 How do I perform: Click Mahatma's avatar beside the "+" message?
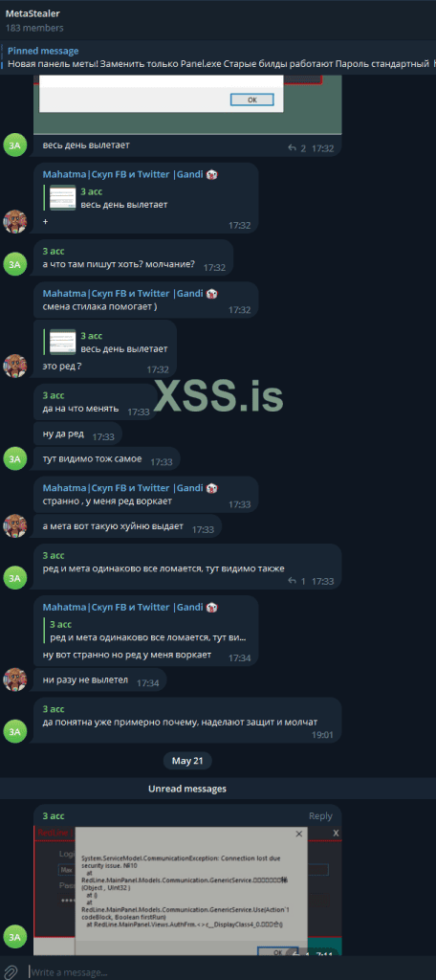coord(15,221)
